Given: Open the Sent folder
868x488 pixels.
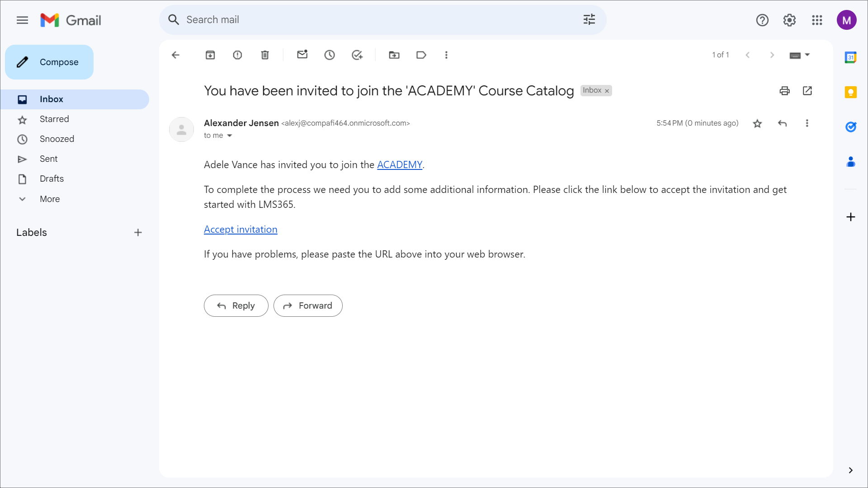Looking at the screenshot, I should coord(48,159).
